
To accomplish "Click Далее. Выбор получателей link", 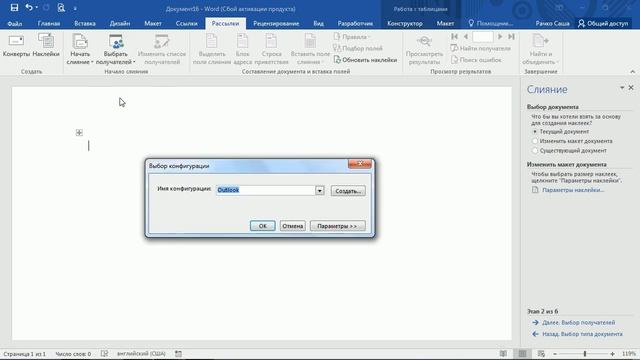I will pos(578,322).
